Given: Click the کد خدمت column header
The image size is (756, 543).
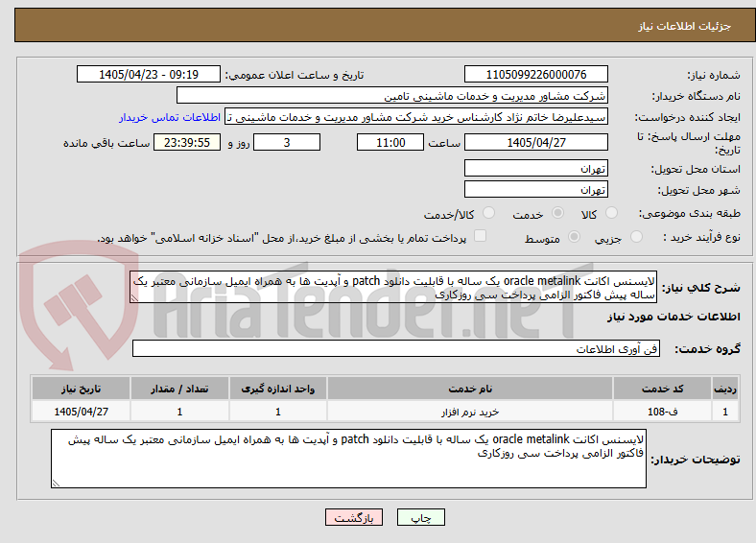Looking at the screenshot, I should point(663,389).
